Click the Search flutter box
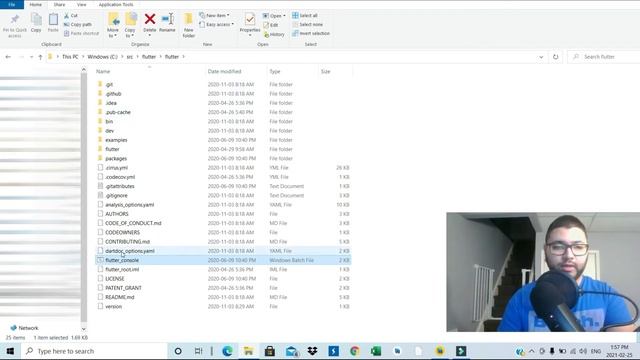640x360 pixels. click(604, 57)
